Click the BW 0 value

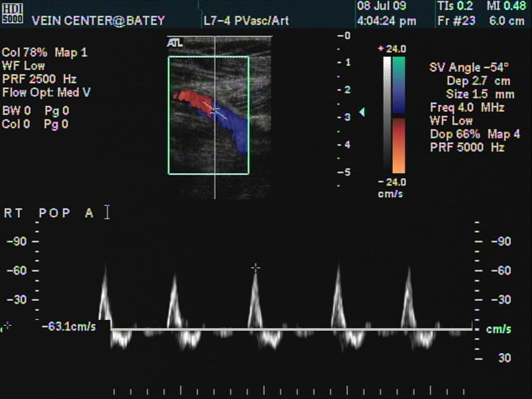16,111
